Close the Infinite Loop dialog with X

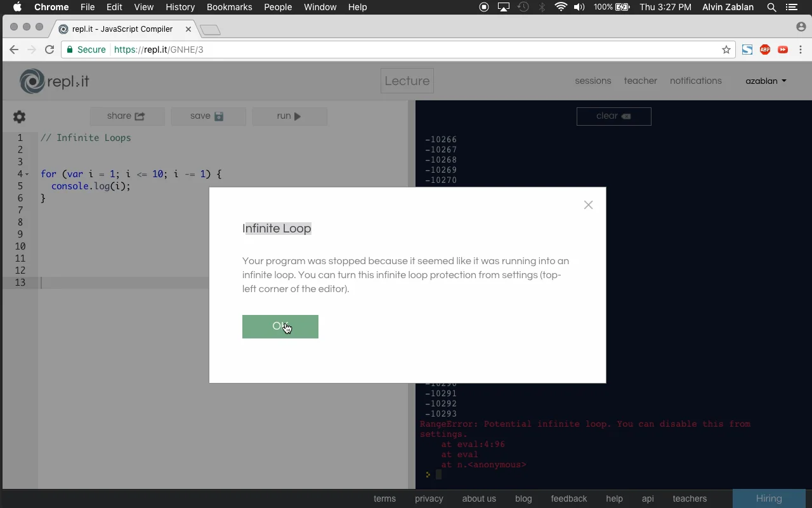click(x=588, y=204)
